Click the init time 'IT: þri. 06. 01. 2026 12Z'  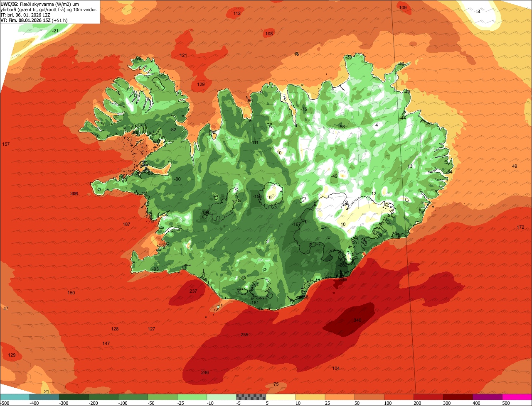25,15
